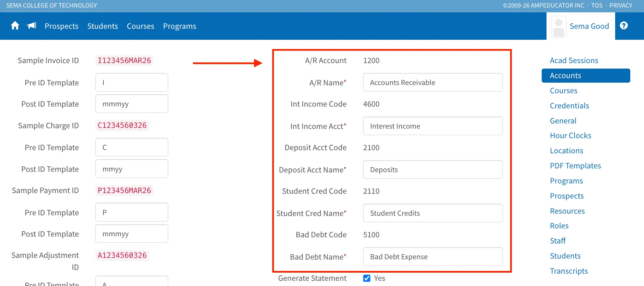The height and width of the screenshot is (286, 644).
Task: Open the Students nav menu
Action: click(103, 26)
